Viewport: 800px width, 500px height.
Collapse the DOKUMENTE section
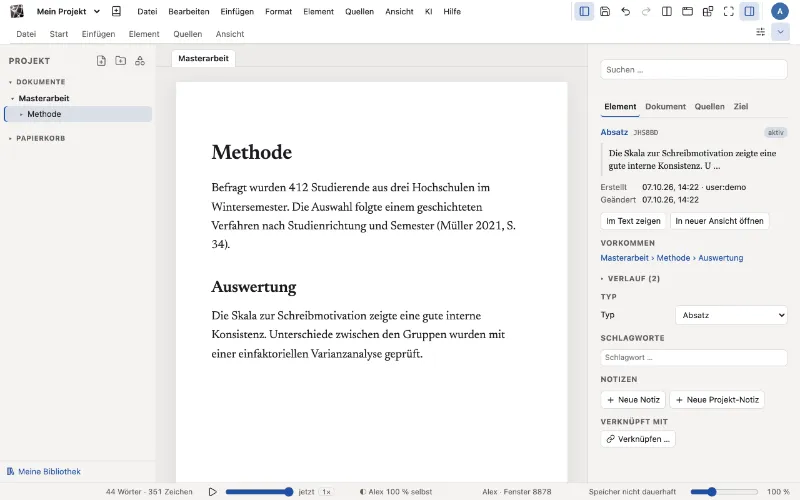click(10, 82)
